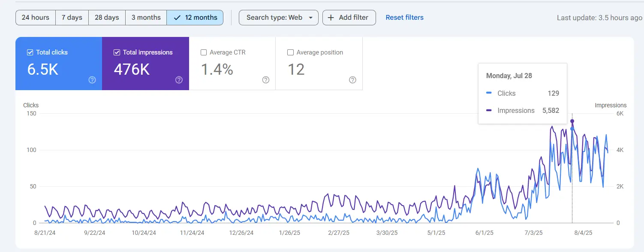Click the purple impressions data point for Jul 28

pos(572,121)
